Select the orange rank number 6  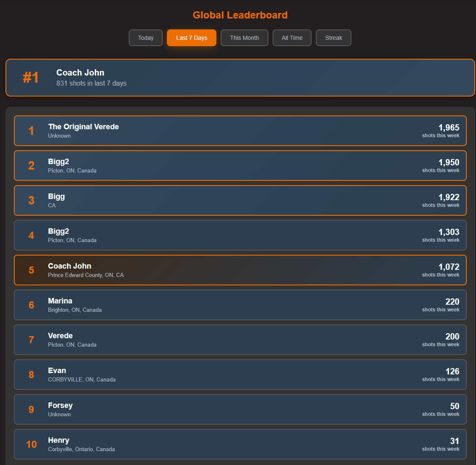pos(31,305)
